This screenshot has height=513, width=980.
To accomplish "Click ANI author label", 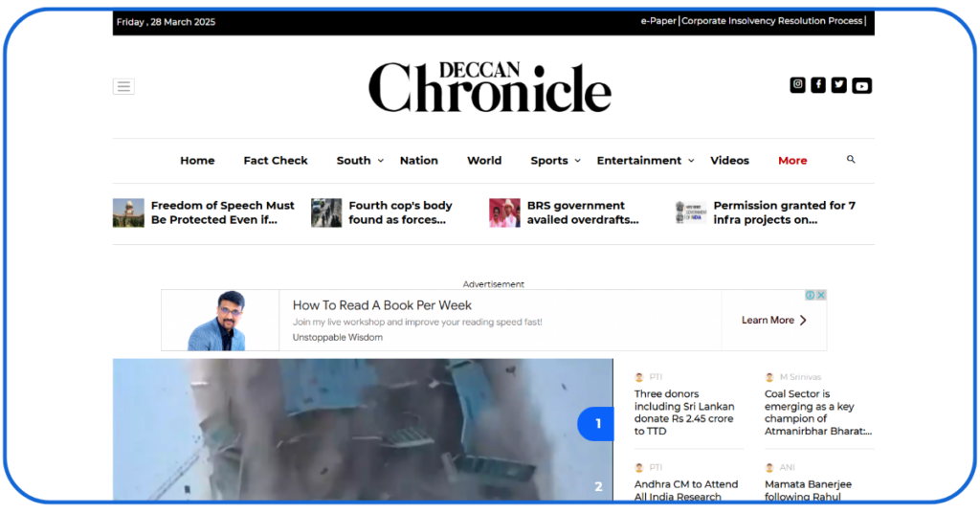I will [787, 467].
